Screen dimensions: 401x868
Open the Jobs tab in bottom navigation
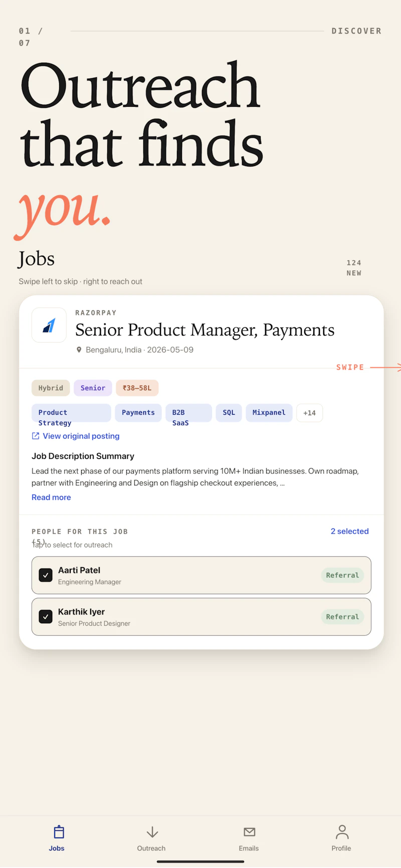[57, 838]
